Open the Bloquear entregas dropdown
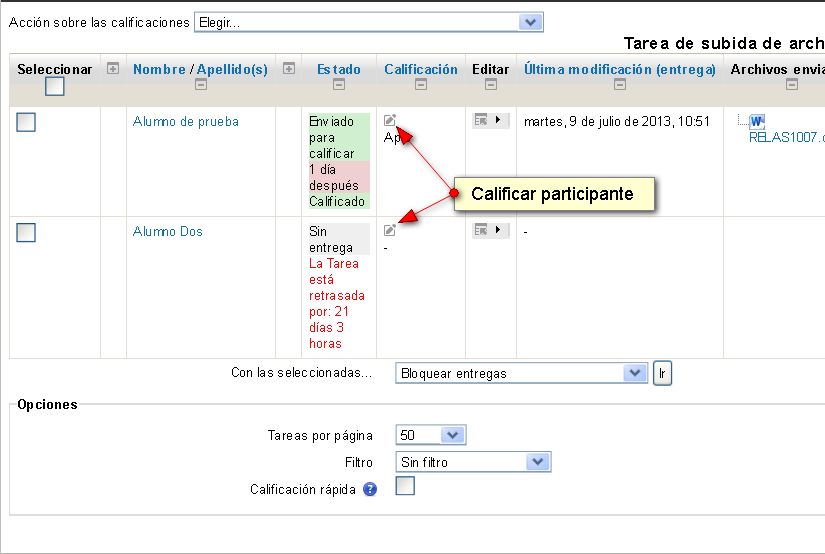Screen dimensions: 825x554 tap(521, 373)
